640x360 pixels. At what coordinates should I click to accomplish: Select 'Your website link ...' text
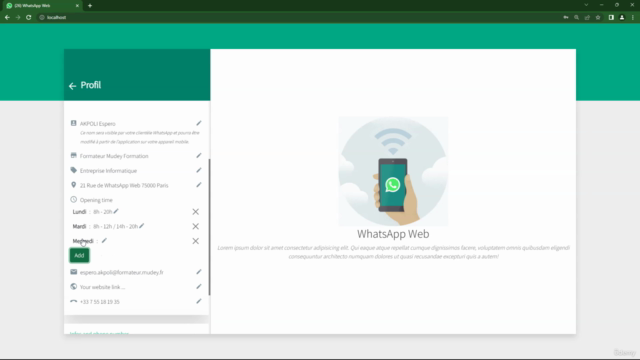[x=102, y=287]
